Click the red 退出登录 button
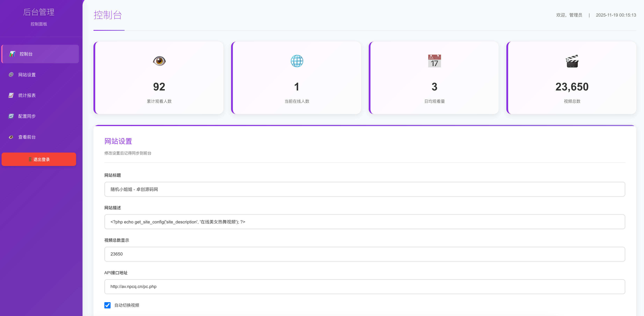 (39, 159)
